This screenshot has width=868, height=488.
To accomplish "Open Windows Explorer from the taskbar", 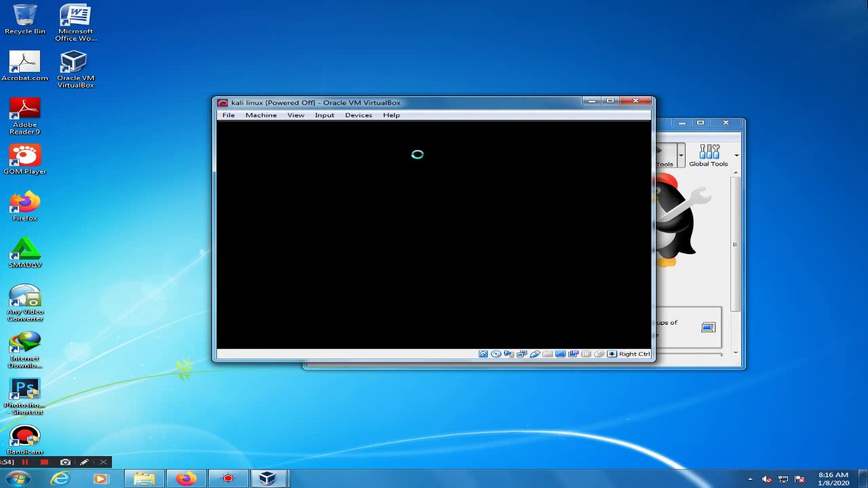I will pos(144,479).
